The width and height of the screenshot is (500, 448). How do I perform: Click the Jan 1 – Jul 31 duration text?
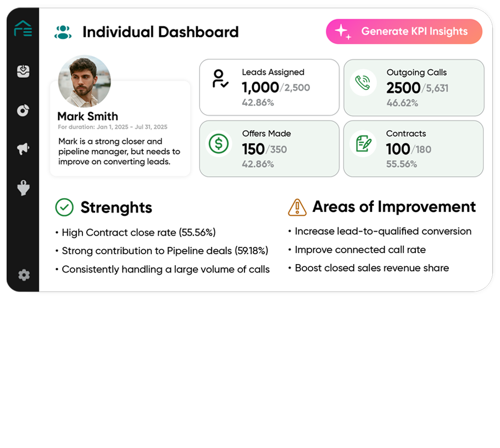pyautogui.click(x=113, y=127)
